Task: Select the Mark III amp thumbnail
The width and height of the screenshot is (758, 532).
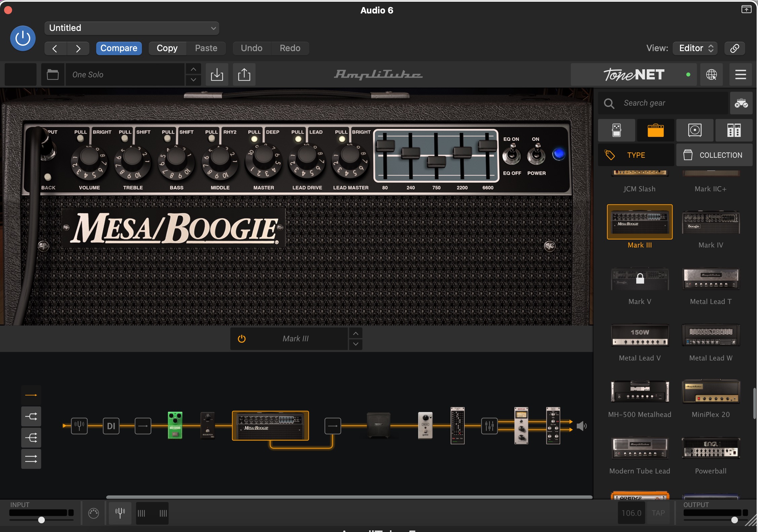Action: click(640, 222)
